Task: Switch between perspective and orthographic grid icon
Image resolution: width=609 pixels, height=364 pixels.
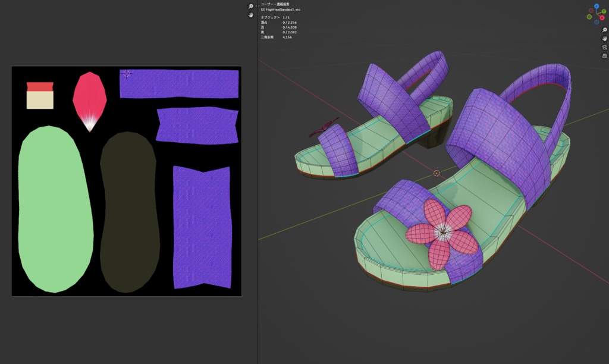Action: [604, 55]
